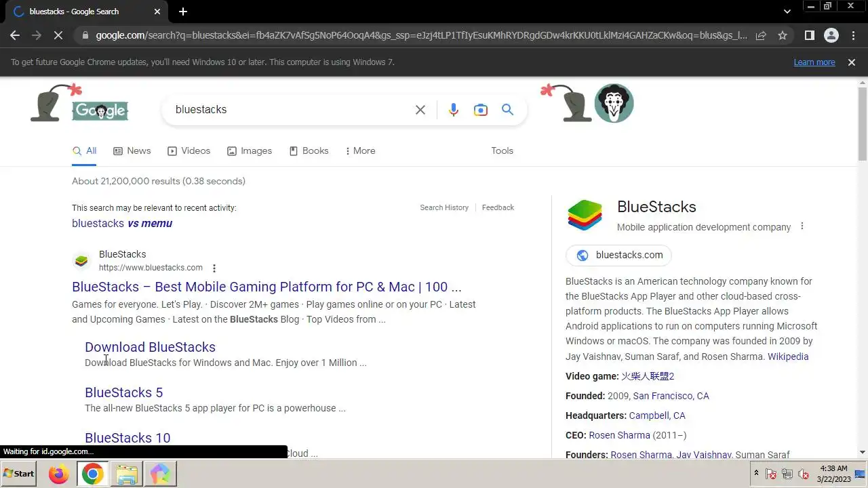Open options for BlueStacks search result
Screen dimensions: 868x488
point(214,268)
